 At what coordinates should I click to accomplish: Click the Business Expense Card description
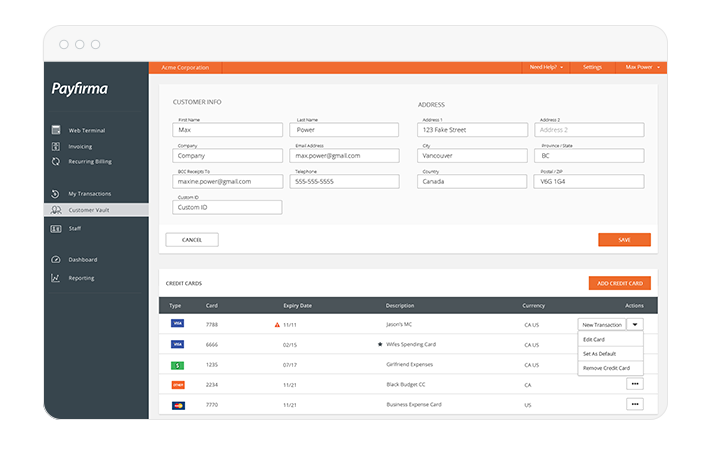414,404
